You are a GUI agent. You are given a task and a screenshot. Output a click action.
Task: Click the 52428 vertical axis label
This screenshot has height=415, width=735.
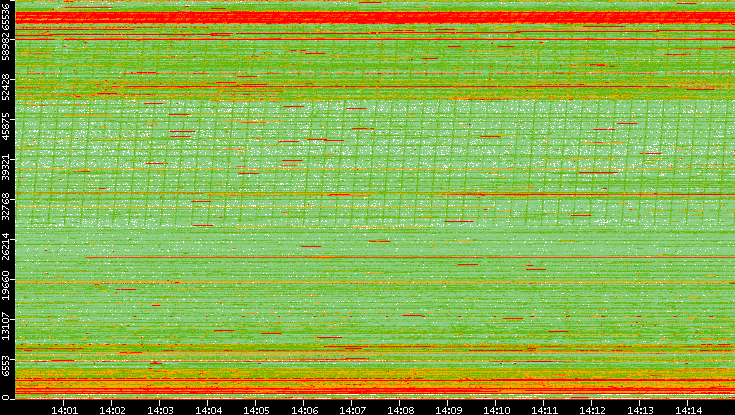pos(5,87)
